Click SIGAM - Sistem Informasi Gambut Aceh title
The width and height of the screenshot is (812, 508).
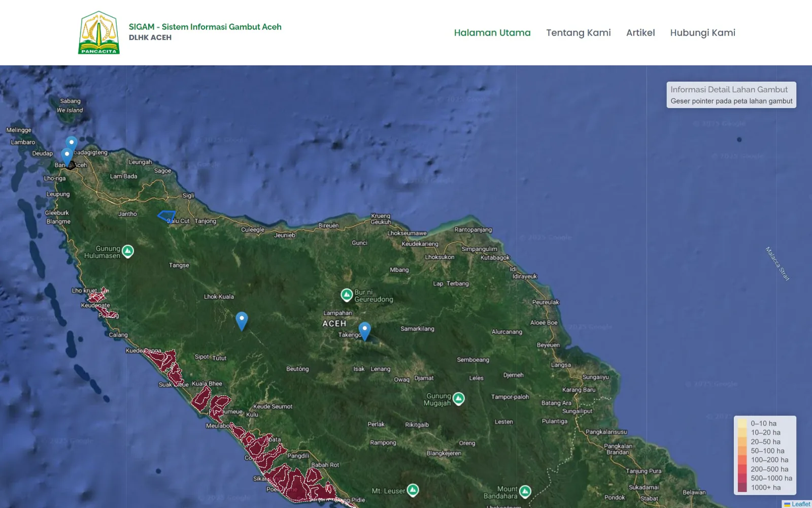coord(205,27)
